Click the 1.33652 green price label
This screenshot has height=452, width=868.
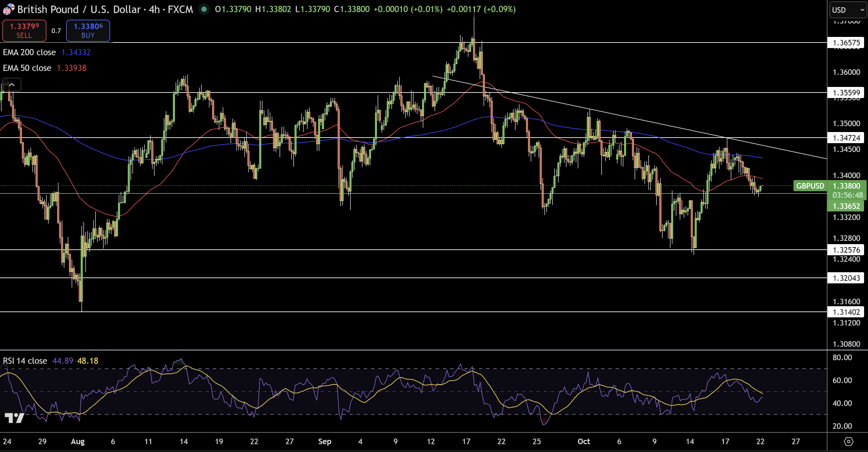846,206
